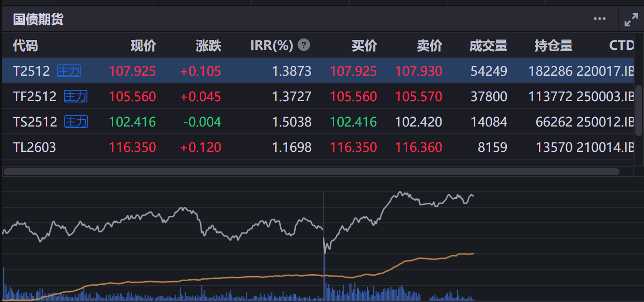Click TL2603 volume 8159
The image size is (644, 302).
coord(493,147)
